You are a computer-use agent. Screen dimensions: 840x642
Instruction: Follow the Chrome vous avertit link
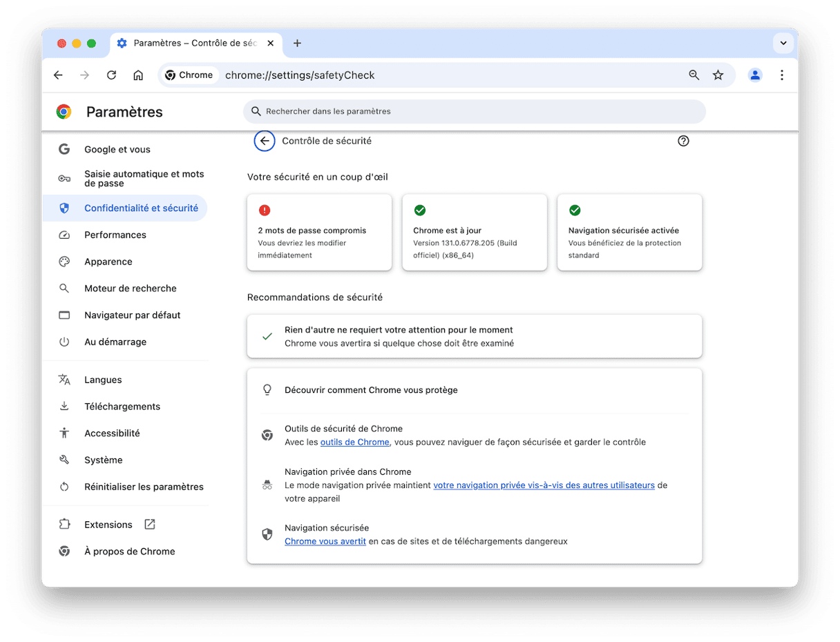click(x=325, y=541)
